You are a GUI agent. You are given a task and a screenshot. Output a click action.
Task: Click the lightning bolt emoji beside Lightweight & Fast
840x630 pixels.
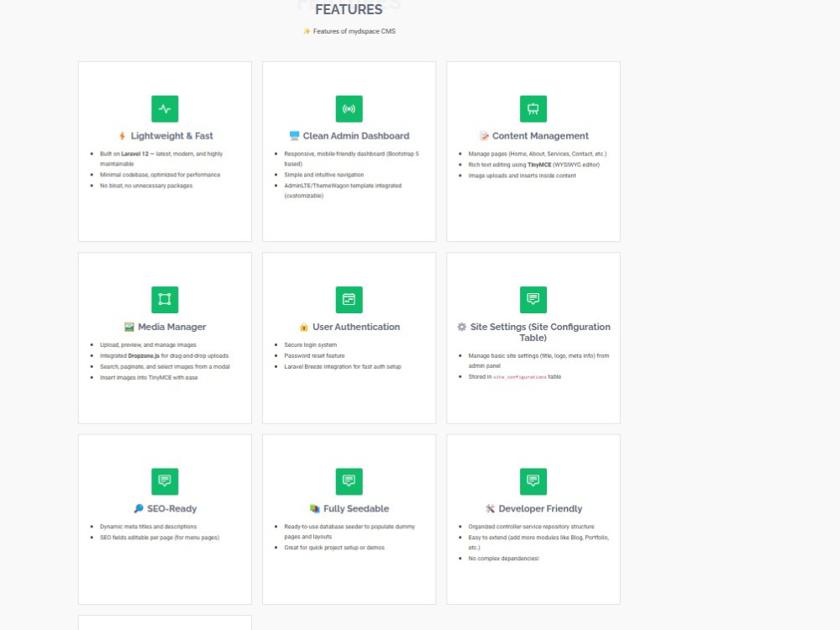click(x=122, y=136)
